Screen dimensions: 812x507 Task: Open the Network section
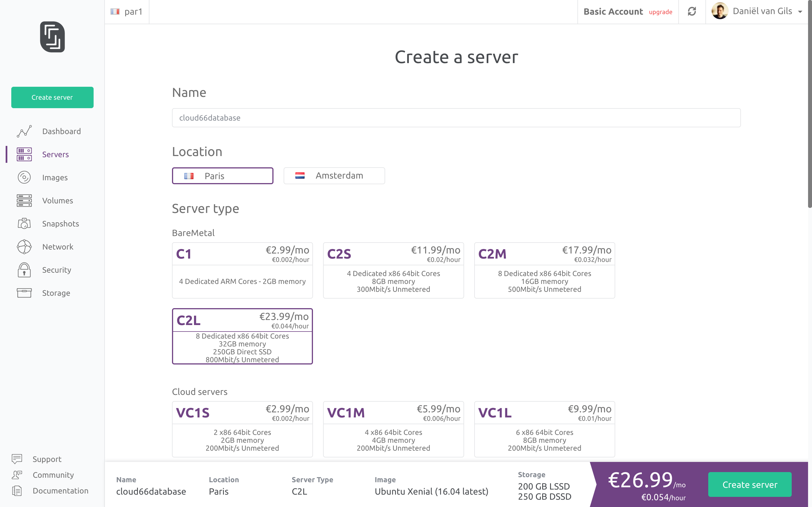click(58, 247)
